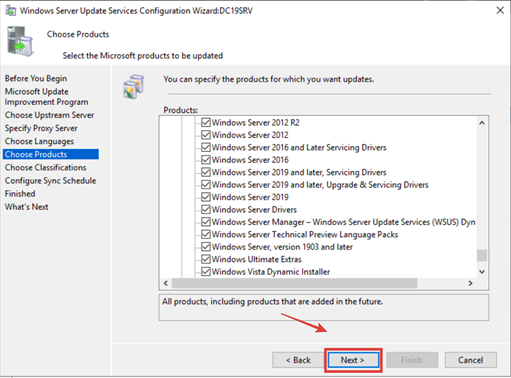This screenshot has height=378, width=511.
Task: Select the highlighted Choose Products step
Action: (51, 154)
